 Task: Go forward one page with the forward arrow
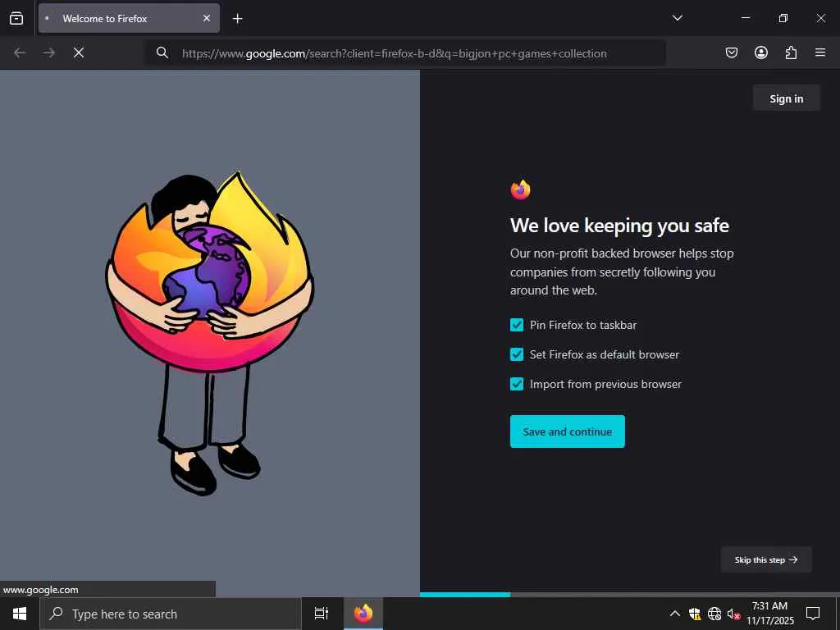(48, 52)
